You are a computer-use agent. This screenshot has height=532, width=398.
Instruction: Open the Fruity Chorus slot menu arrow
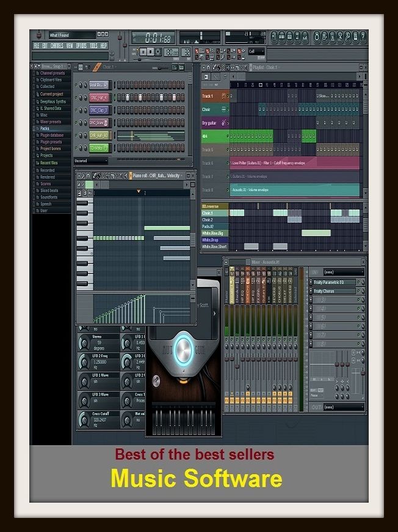pos(311,291)
